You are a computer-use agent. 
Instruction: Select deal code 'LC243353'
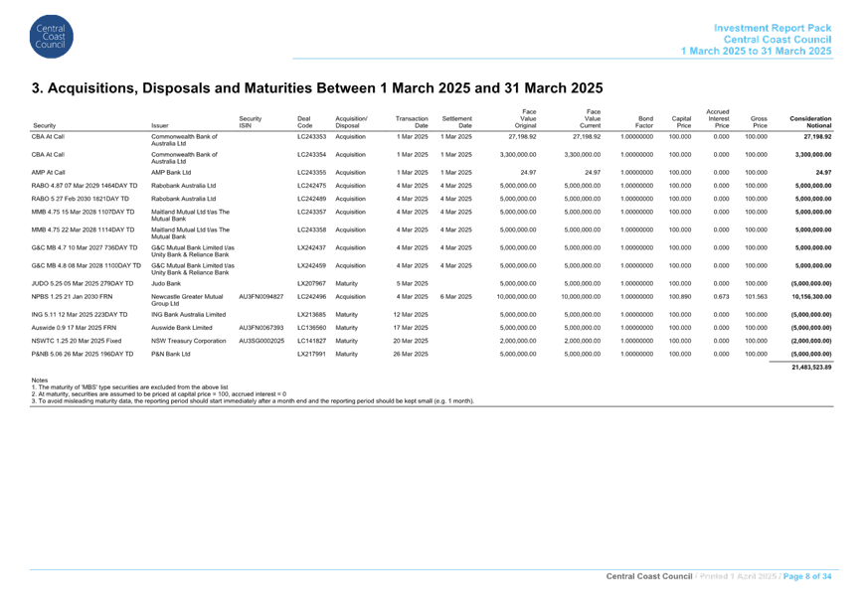coord(311,137)
